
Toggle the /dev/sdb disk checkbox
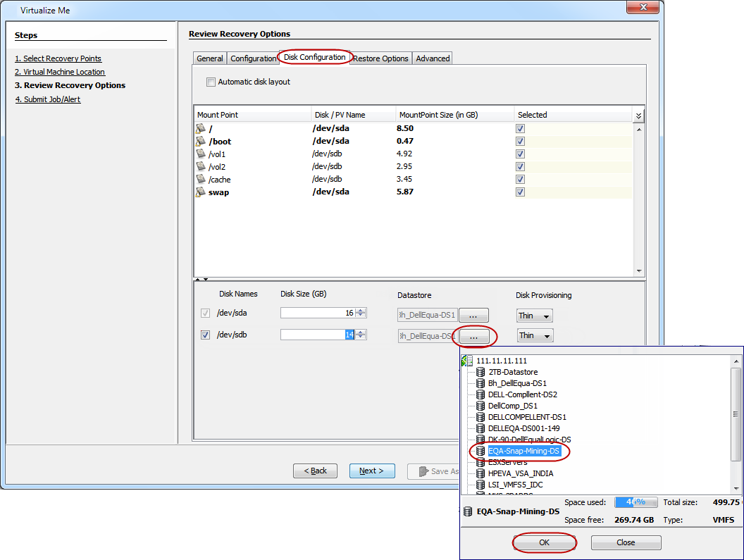click(205, 335)
